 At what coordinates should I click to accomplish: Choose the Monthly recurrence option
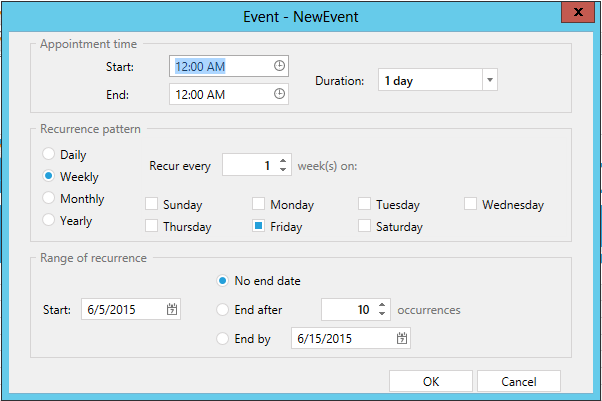pos(48,199)
